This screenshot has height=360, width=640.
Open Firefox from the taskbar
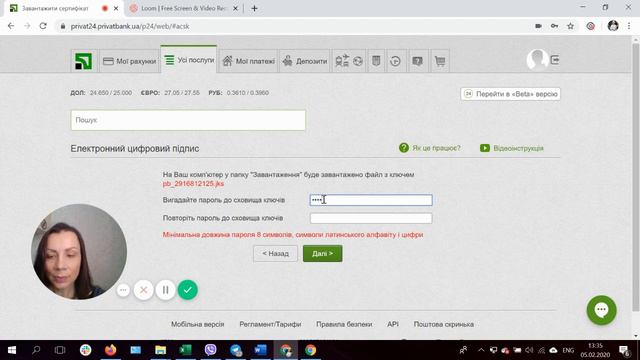coord(110,350)
